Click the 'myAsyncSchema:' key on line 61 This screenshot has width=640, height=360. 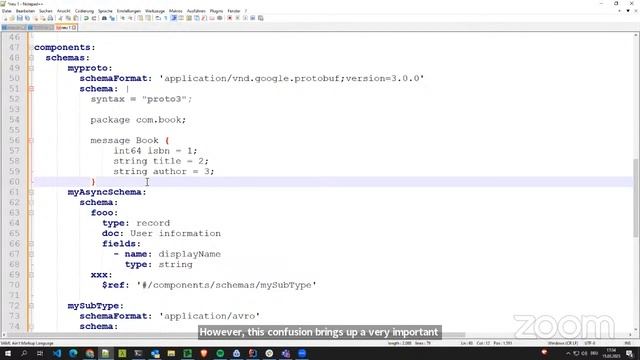pos(107,192)
